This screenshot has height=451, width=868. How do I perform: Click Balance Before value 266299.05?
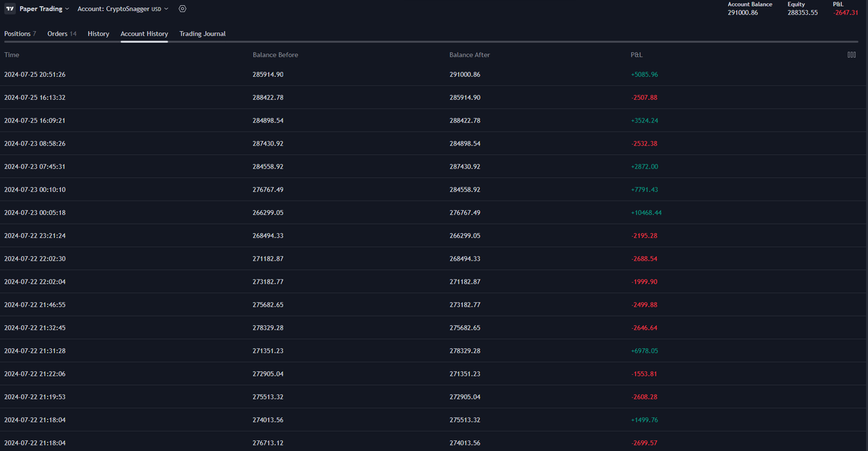pos(268,213)
